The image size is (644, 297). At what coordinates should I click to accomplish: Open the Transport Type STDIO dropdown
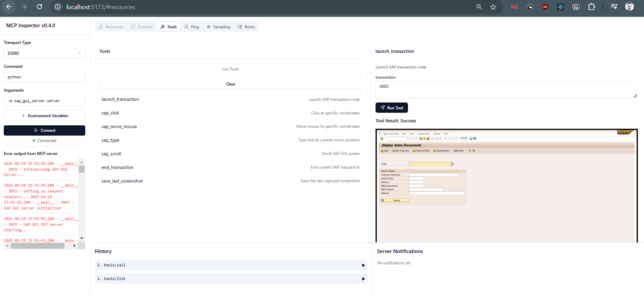coord(44,53)
